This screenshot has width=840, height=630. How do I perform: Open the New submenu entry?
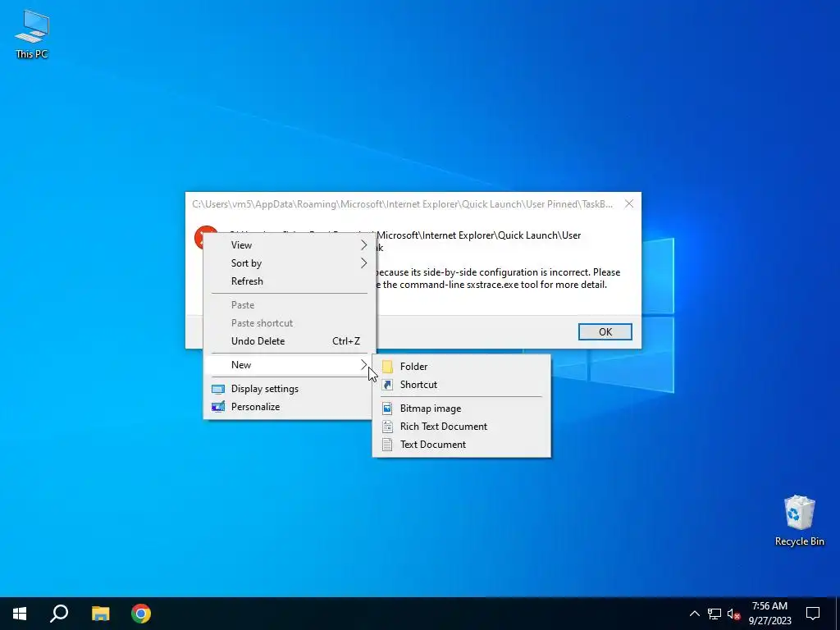[290, 365]
